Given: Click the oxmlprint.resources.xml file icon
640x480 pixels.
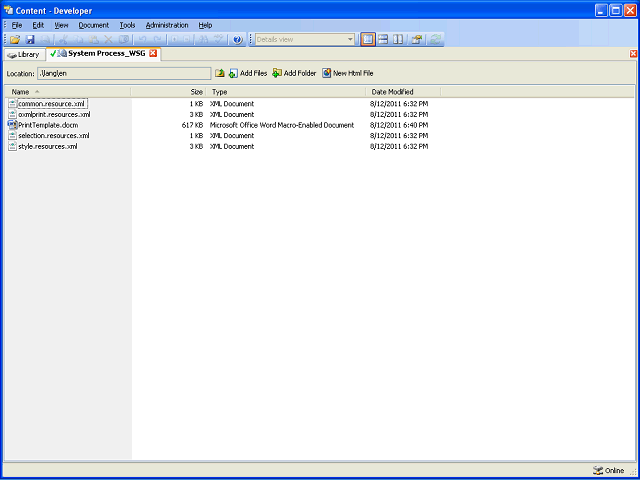Looking at the screenshot, I should click(12, 114).
